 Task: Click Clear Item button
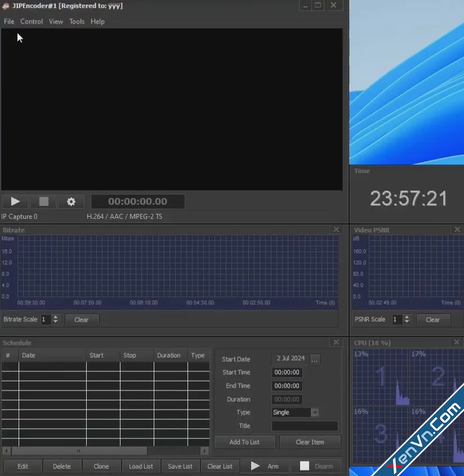tap(310, 442)
